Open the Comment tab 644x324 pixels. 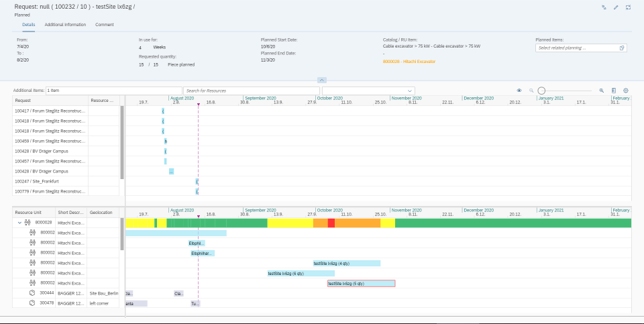[104, 25]
